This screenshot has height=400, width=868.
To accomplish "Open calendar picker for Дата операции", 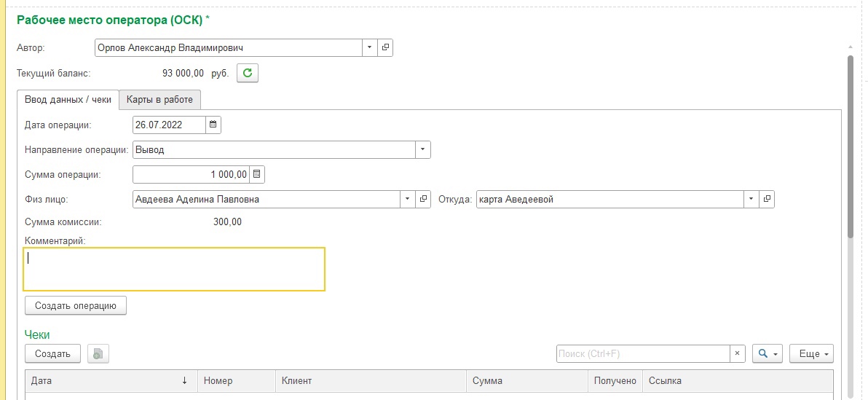I will point(213,125).
